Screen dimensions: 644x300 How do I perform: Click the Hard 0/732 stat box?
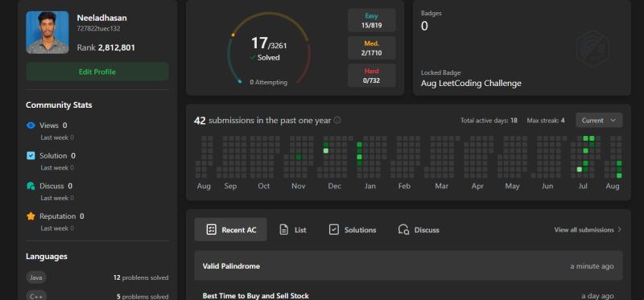pos(372,76)
